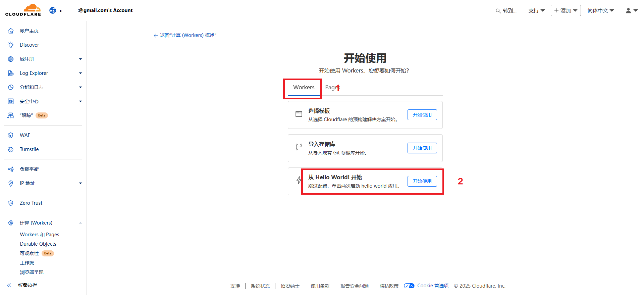Open the language dropdown
644x295 pixels.
click(600, 10)
